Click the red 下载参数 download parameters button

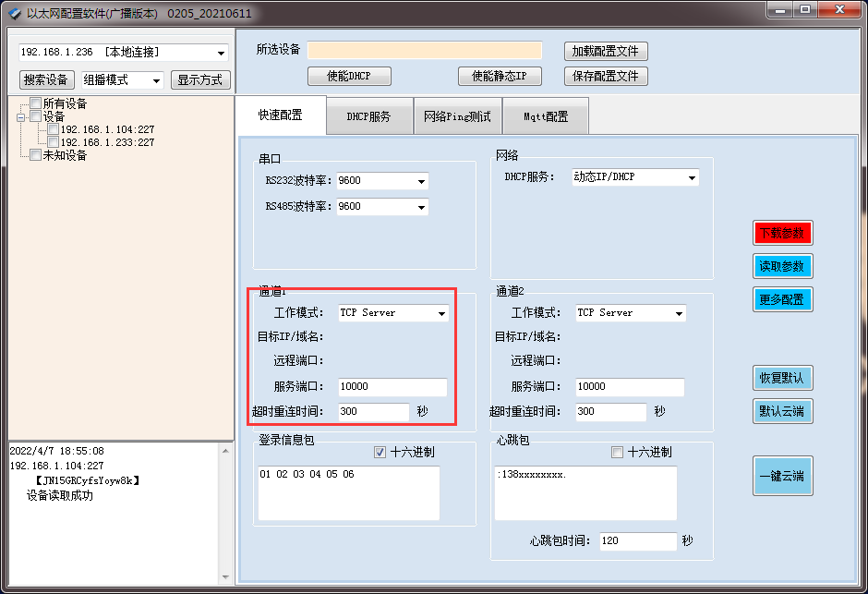coord(781,233)
